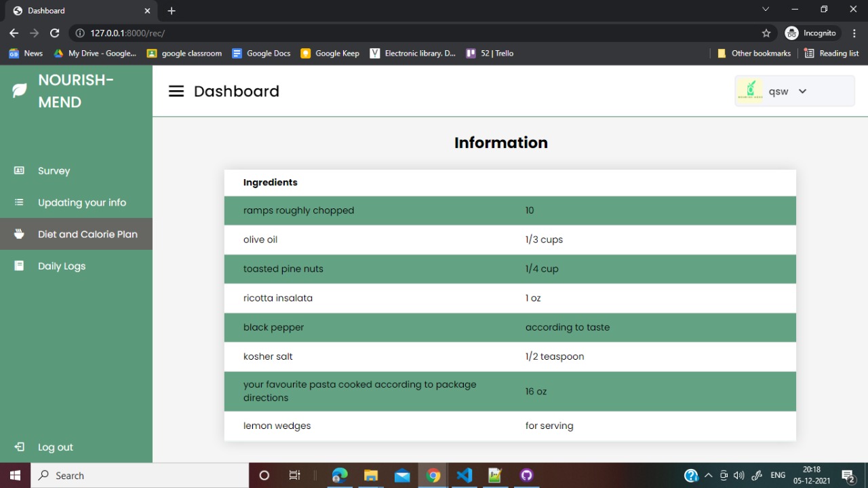Open the Incognito profile button

click(812, 33)
